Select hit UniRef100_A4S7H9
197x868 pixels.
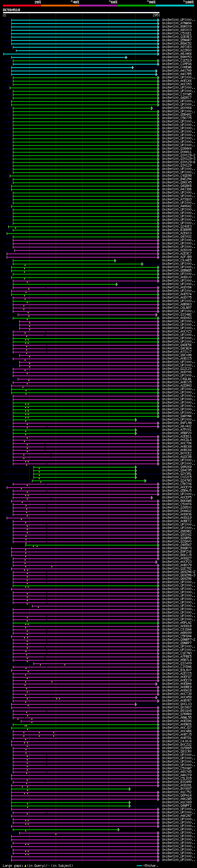click(177, 71)
